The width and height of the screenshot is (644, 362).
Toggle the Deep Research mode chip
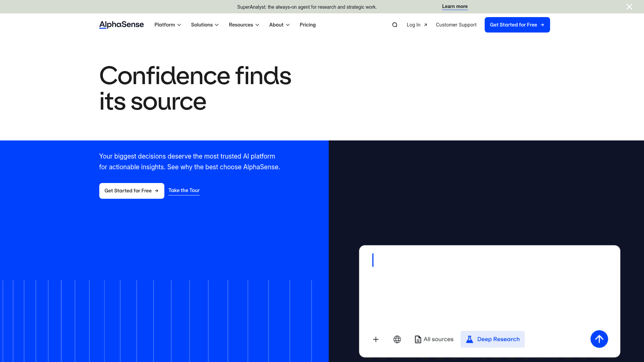click(x=492, y=339)
